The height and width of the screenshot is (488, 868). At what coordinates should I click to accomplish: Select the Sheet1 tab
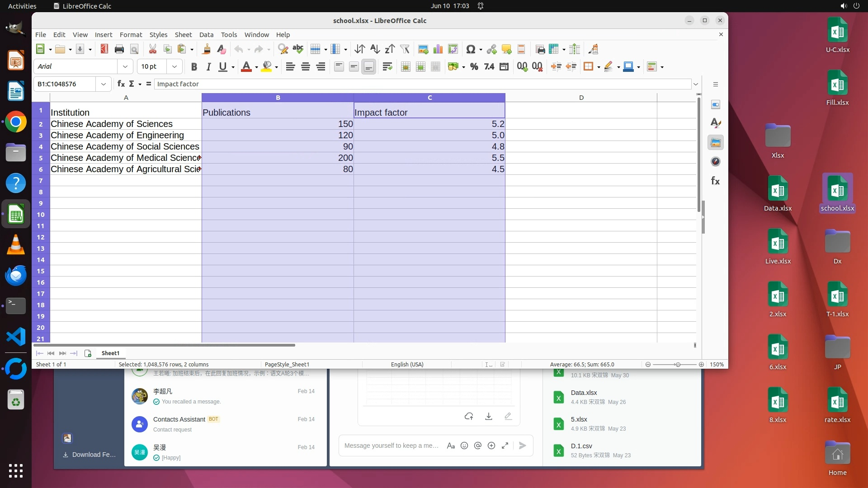tap(110, 353)
